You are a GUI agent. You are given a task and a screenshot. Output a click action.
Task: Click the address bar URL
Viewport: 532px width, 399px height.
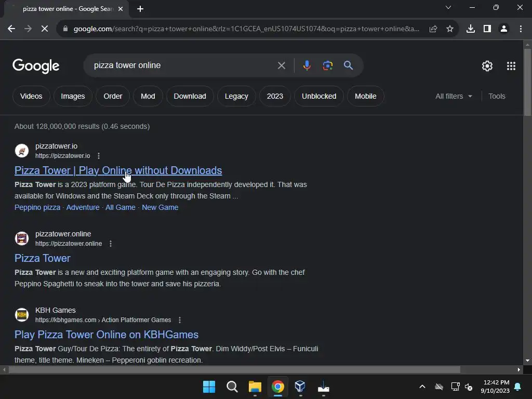coord(246,29)
